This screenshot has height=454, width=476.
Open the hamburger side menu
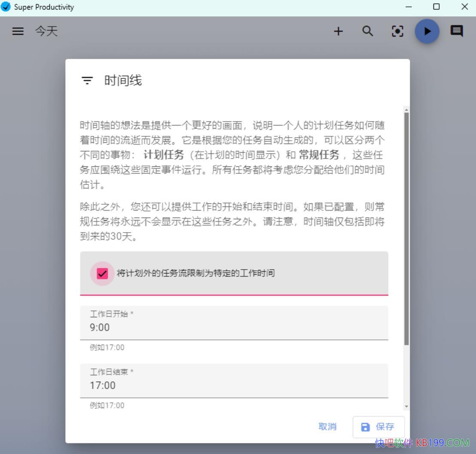click(18, 31)
